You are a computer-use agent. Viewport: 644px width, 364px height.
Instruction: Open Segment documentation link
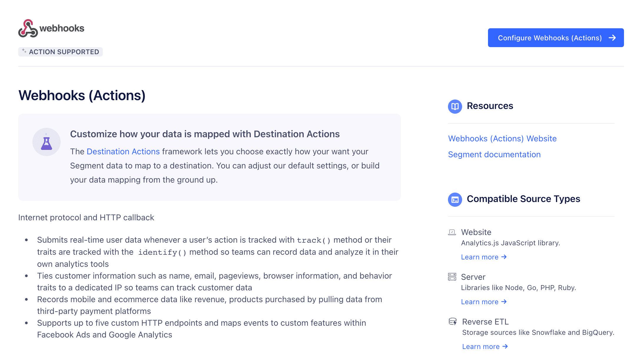[x=494, y=154]
